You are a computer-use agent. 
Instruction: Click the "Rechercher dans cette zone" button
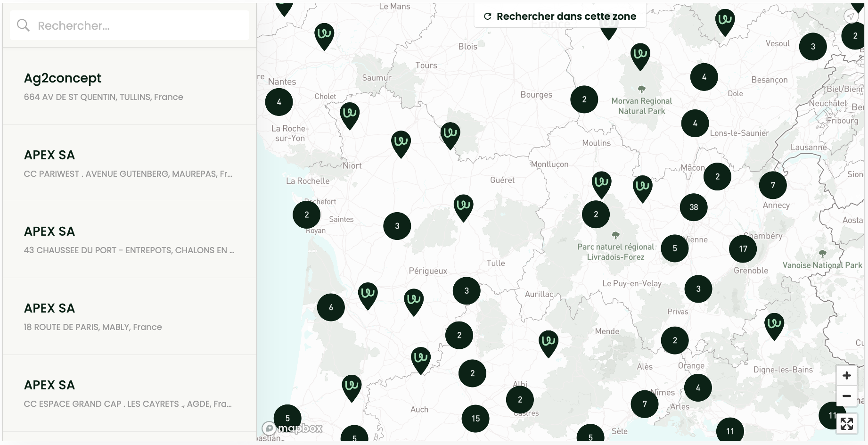(560, 16)
